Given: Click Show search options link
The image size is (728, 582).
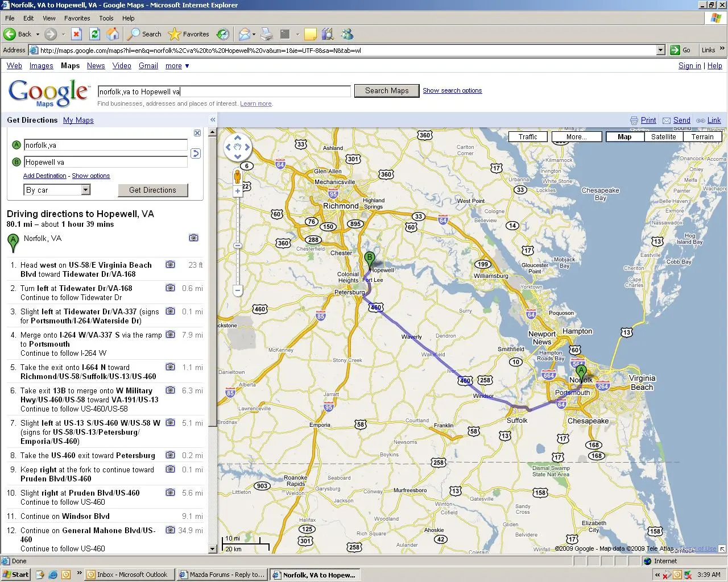Looking at the screenshot, I should (x=452, y=90).
